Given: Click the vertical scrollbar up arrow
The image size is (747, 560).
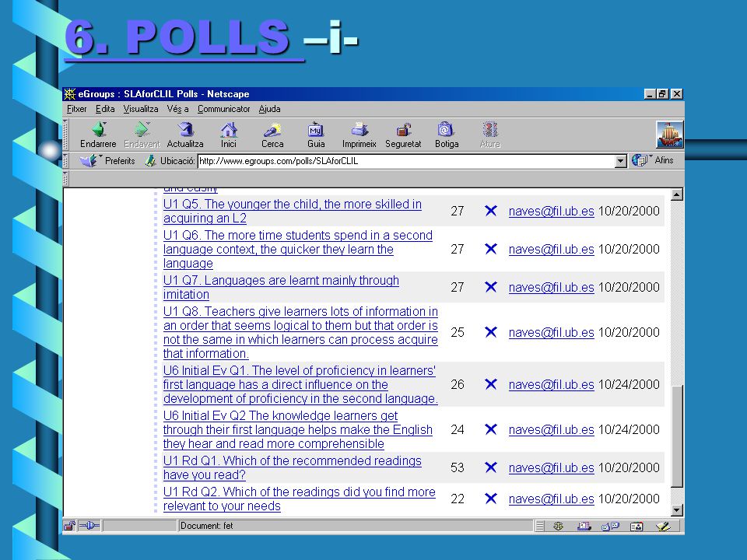Looking at the screenshot, I should [676, 194].
